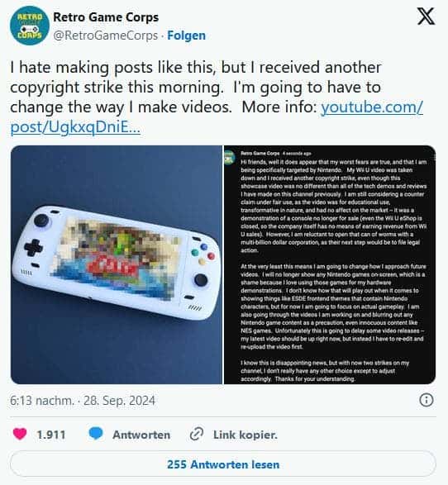Click the Retro Game Corps display name
This screenshot has height=485, width=448.
pyautogui.click(x=106, y=17)
